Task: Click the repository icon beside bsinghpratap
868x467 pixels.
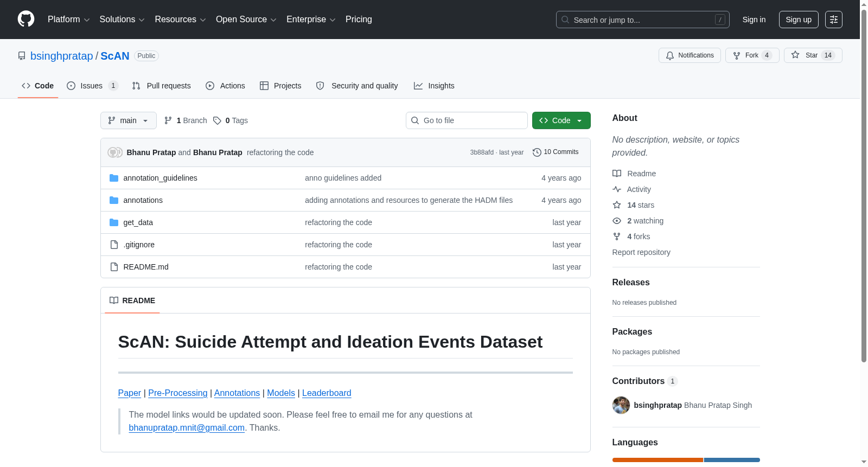Action: [x=22, y=56]
